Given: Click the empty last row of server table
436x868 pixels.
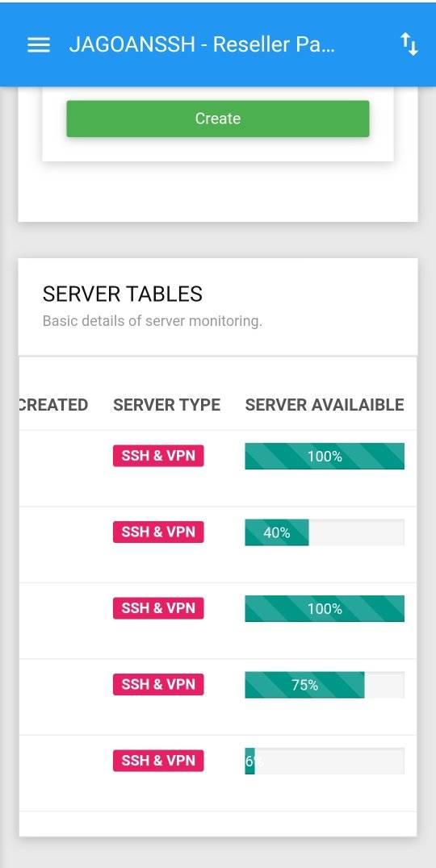Looking at the screenshot, I should click(x=218, y=824).
